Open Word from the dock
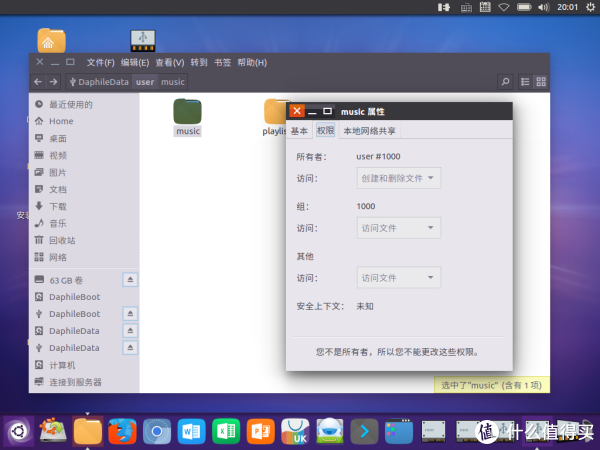Viewport: 600px width, 450px height. tap(191, 431)
